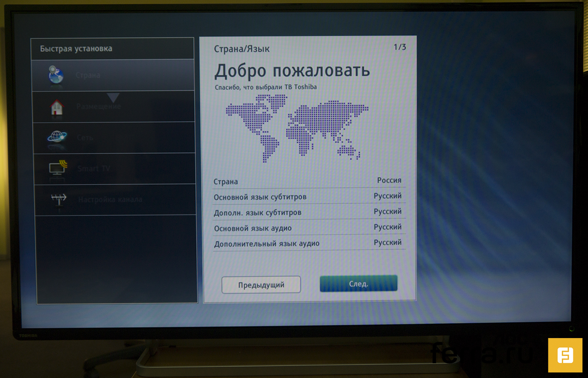Select the Дополнительный язык аудио label
Image resolution: width=588 pixels, height=378 pixels.
[266, 244]
